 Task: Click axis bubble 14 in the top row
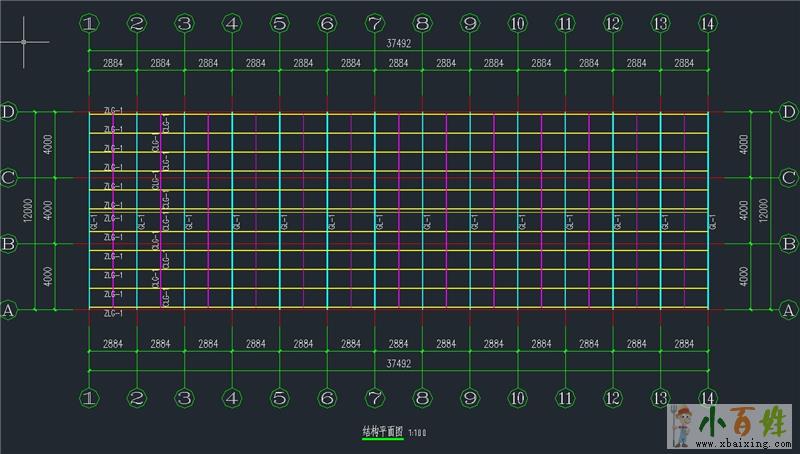coord(708,23)
